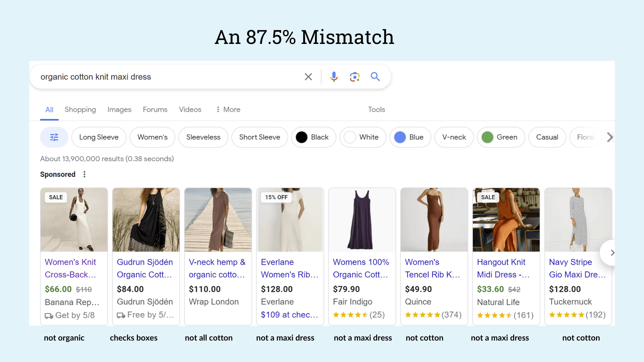Click the Tools button
This screenshot has height=362, width=644.
pos(376,110)
